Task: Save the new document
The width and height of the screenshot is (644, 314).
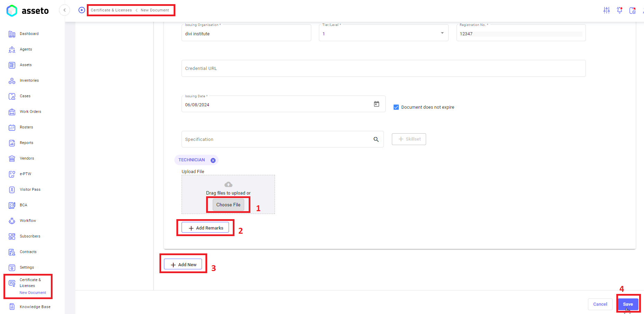Action: tap(628, 304)
